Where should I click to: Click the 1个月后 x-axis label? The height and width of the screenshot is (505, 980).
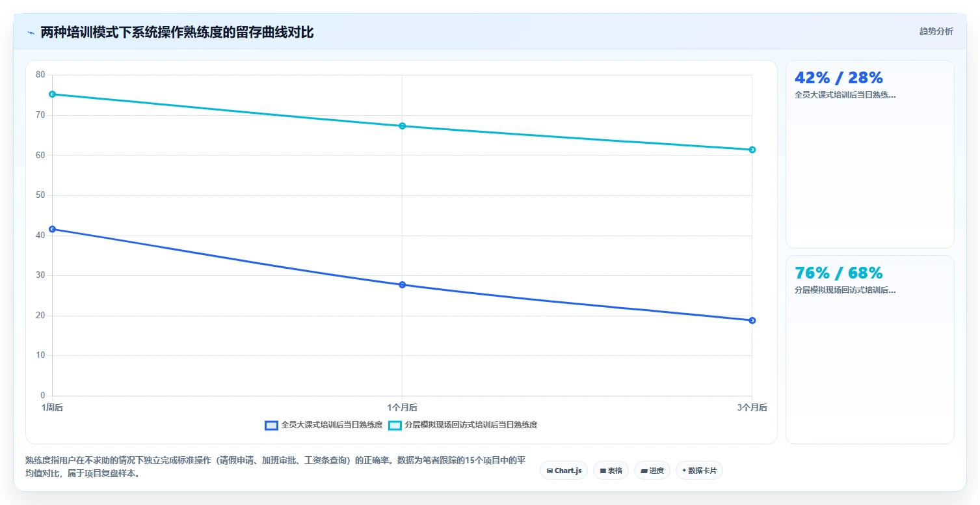pyautogui.click(x=403, y=408)
